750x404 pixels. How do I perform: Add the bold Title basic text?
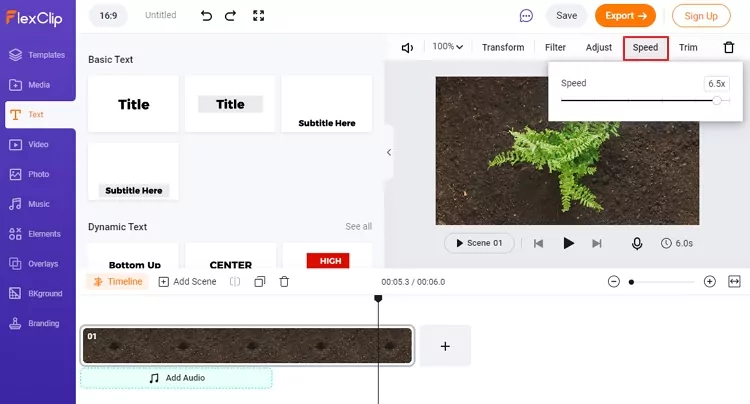tap(133, 104)
